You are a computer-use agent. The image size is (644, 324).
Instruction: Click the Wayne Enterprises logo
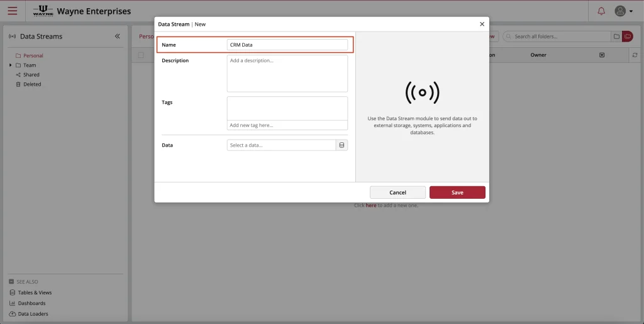pos(43,11)
